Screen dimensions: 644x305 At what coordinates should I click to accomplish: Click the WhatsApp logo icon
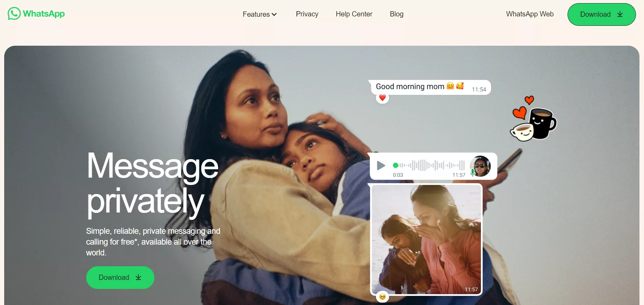14,14
